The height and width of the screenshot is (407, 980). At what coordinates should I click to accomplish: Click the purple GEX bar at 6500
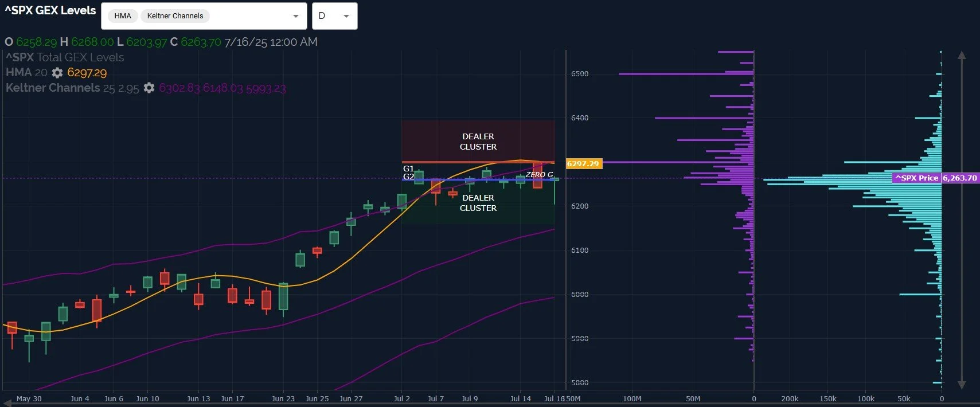click(686, 74)
